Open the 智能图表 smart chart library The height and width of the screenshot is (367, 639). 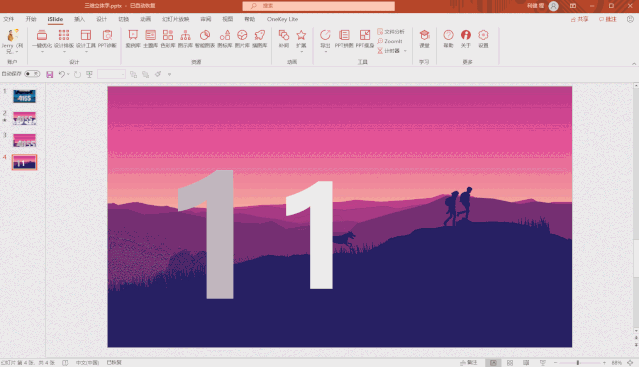click(x=205, y=39)
